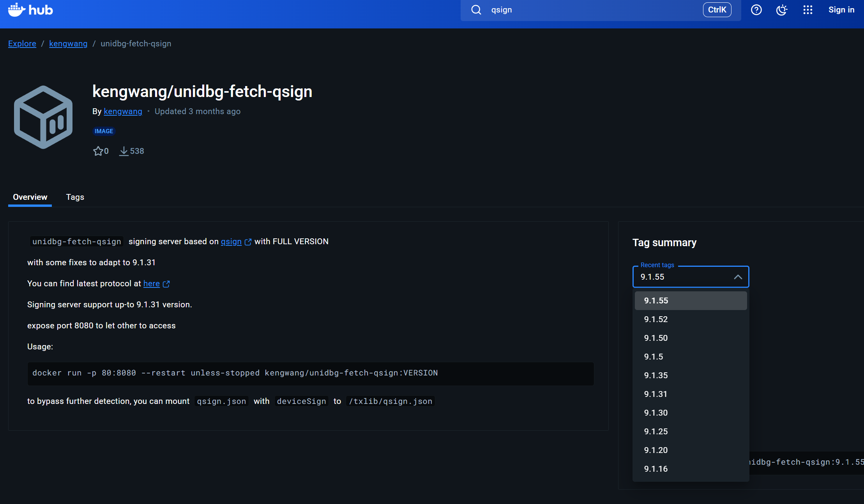Open the 'here' latest protocol link

point(152,284)
